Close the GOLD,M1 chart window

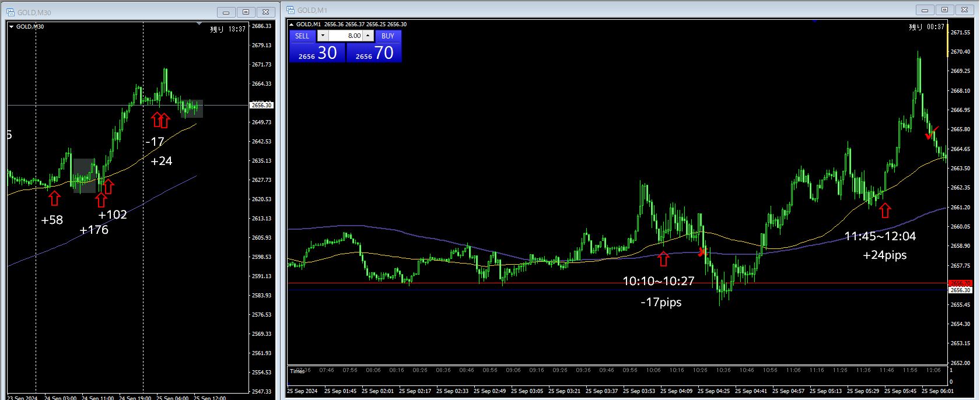click(x=964, y=10)
